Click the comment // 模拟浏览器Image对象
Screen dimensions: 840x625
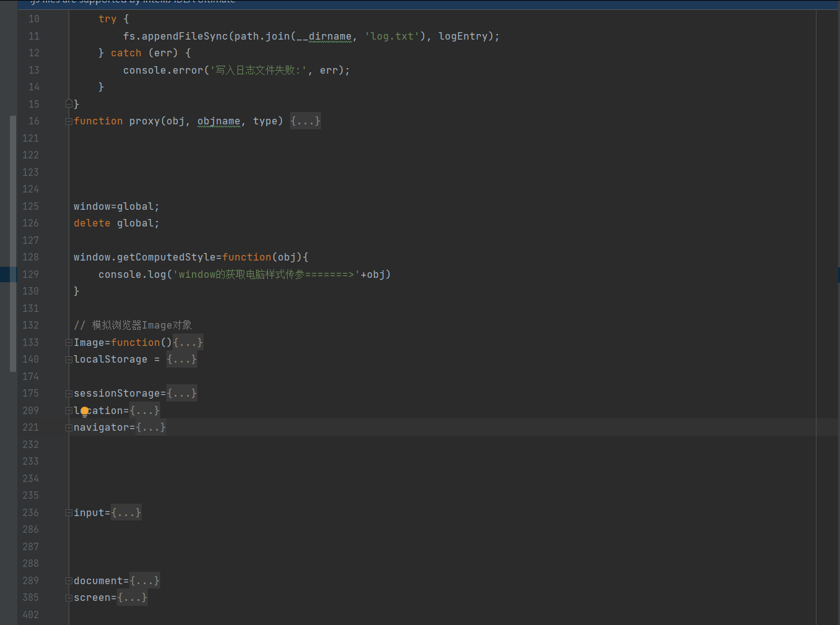(133, 325)
